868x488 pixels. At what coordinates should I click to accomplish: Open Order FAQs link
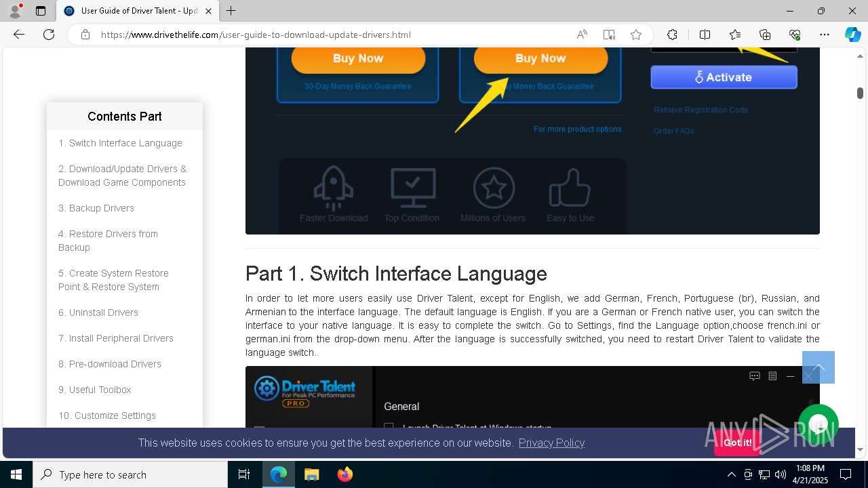[x=674, y=131]
